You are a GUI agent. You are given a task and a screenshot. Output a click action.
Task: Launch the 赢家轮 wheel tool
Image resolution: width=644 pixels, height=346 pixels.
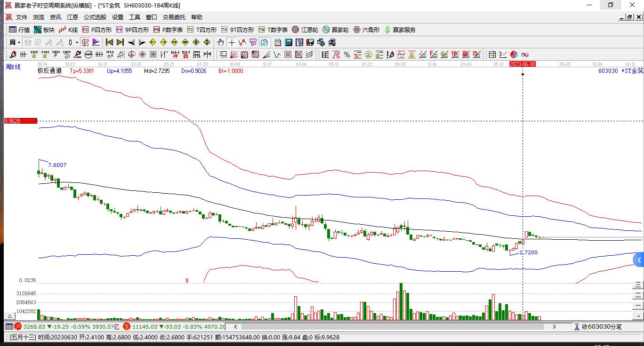pos(336,30)
